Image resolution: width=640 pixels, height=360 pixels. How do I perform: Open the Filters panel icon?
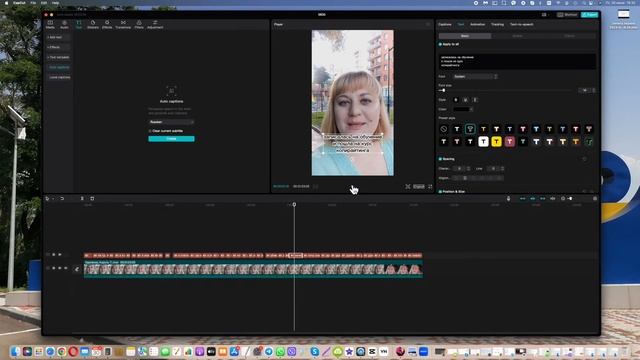click(x=139, y=24)
